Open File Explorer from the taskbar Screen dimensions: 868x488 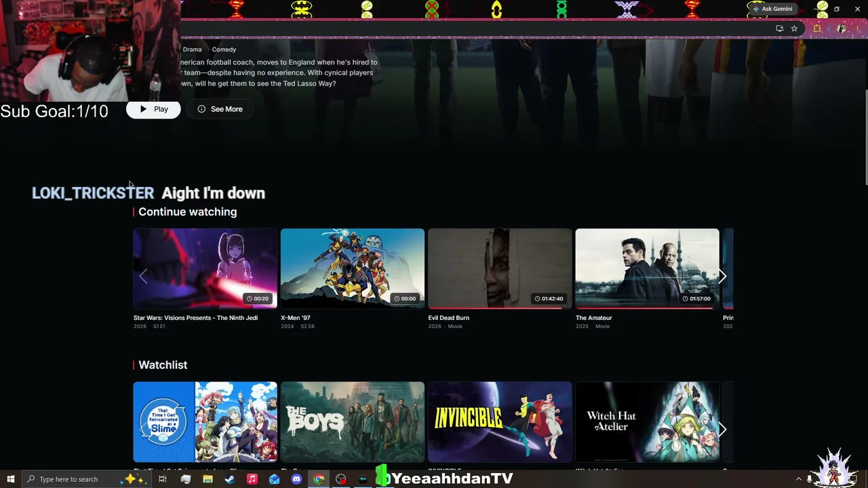208,479
